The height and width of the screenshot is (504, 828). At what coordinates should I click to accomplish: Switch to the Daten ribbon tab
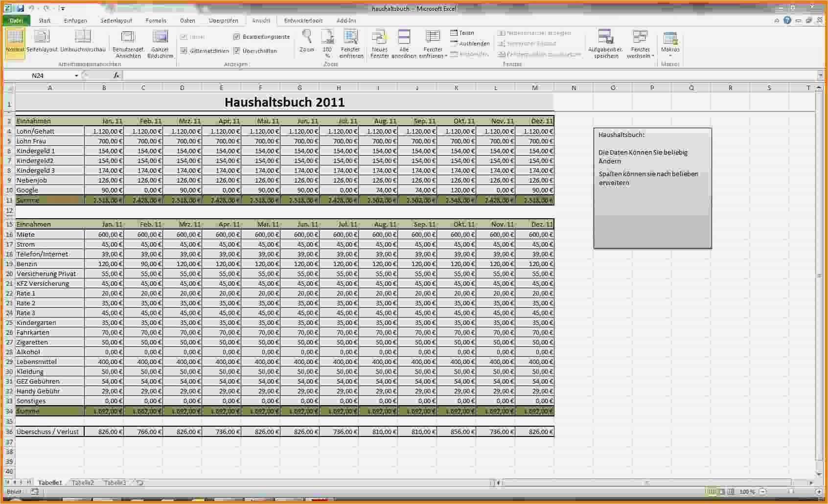coord(187,21)
